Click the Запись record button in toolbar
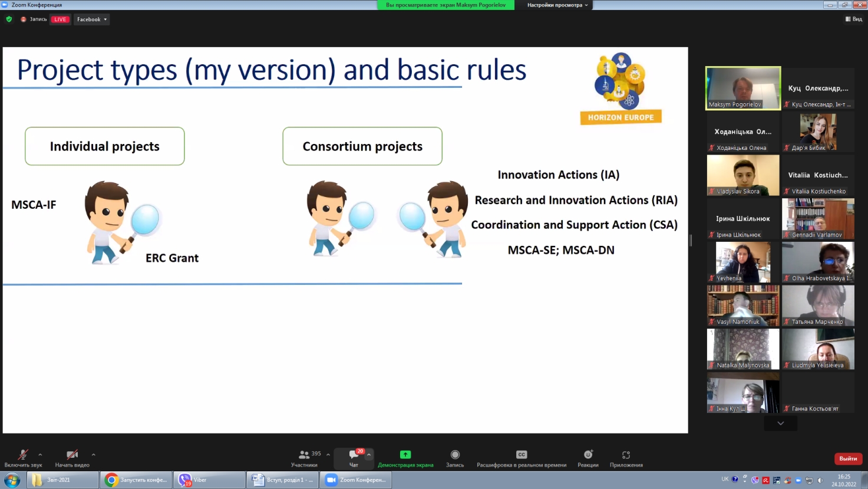Viewport: 868px width, 489px height. [454, 458]
